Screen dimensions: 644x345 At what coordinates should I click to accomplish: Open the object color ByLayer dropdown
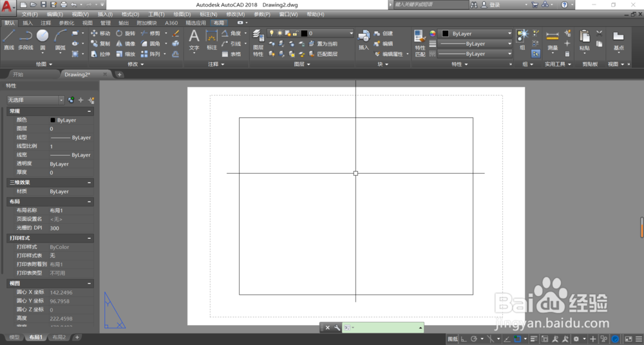tap(475, 33)
